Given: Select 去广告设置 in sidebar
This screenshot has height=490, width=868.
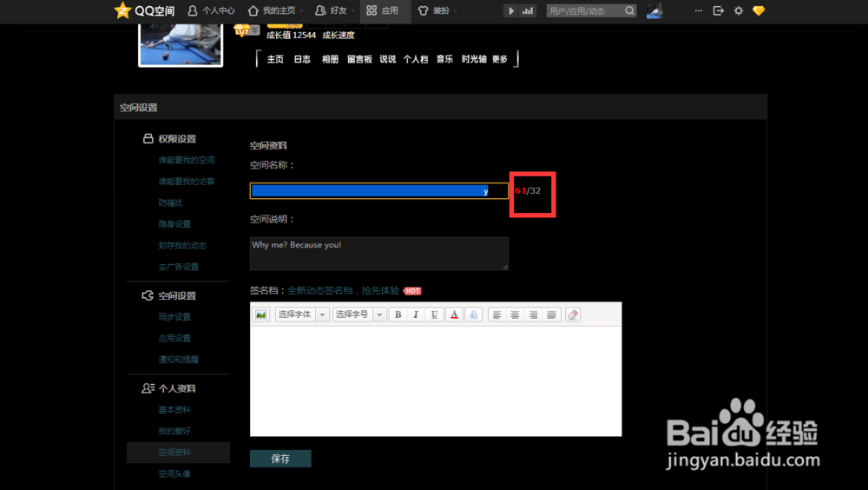Looking at the screenshot, I should [178, 267].
